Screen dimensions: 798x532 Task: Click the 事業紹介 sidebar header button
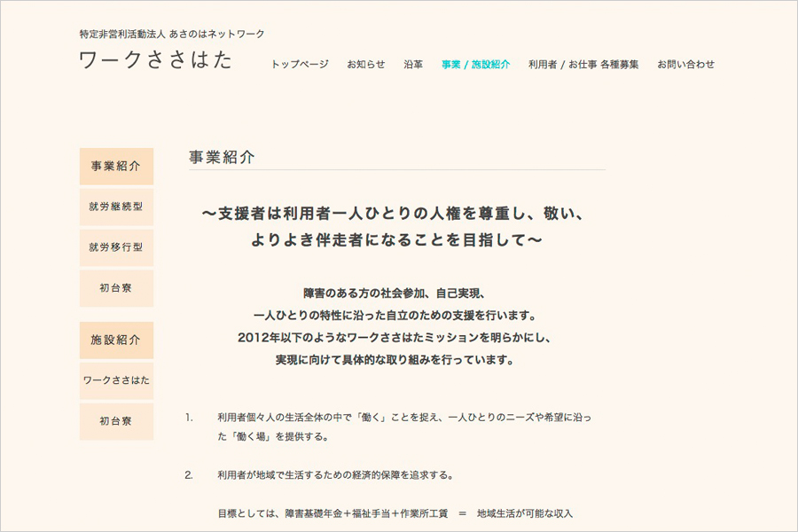click(116, 166)
